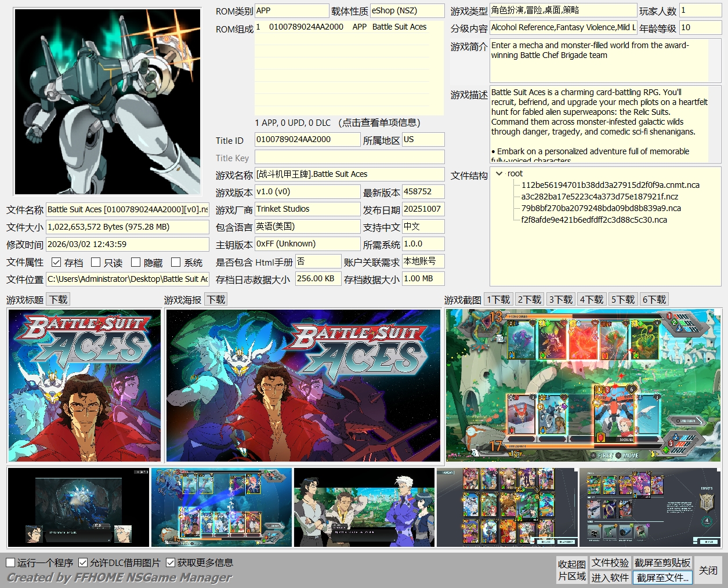The image size is (728, 588).
Task: Click 截屏至剪贴板 button
Action: click(x=662, y=562)
